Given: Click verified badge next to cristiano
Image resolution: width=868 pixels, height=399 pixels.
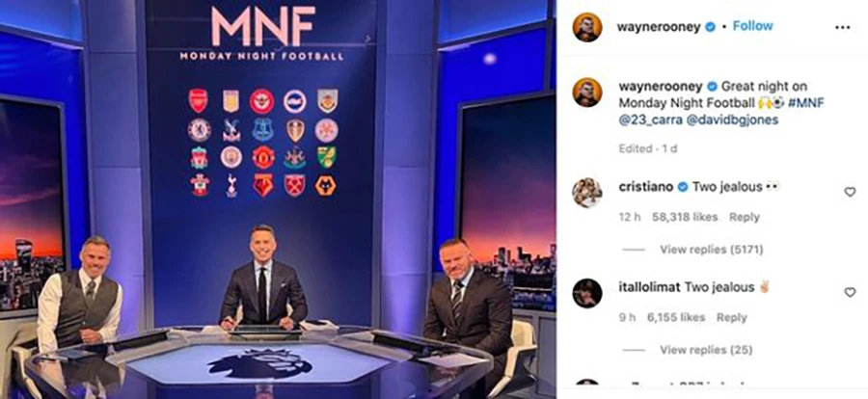Looking at the screenshot, I should point(683,187).
